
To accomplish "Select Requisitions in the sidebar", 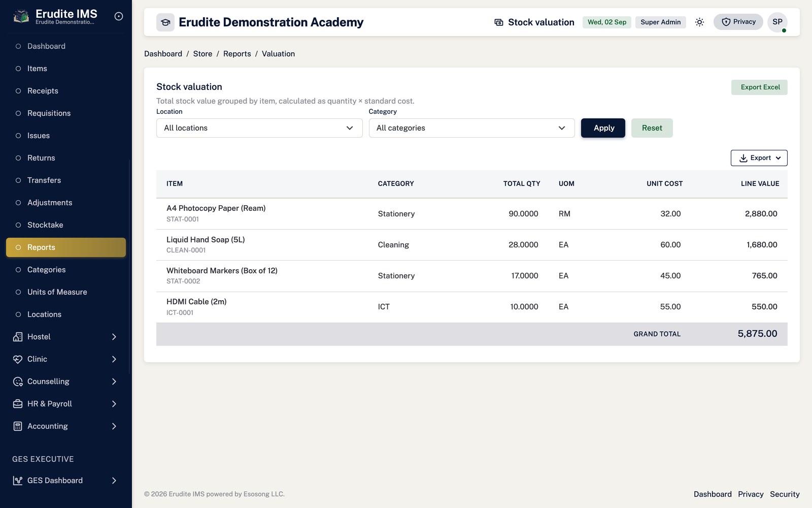I will pos(66,113).
